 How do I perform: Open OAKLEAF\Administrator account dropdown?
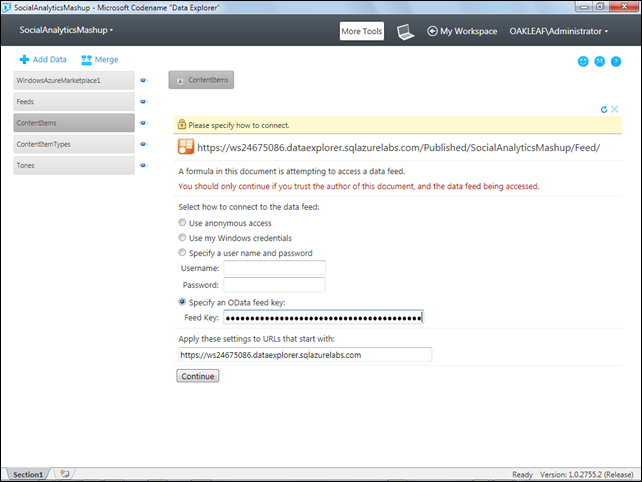[558, 32]
